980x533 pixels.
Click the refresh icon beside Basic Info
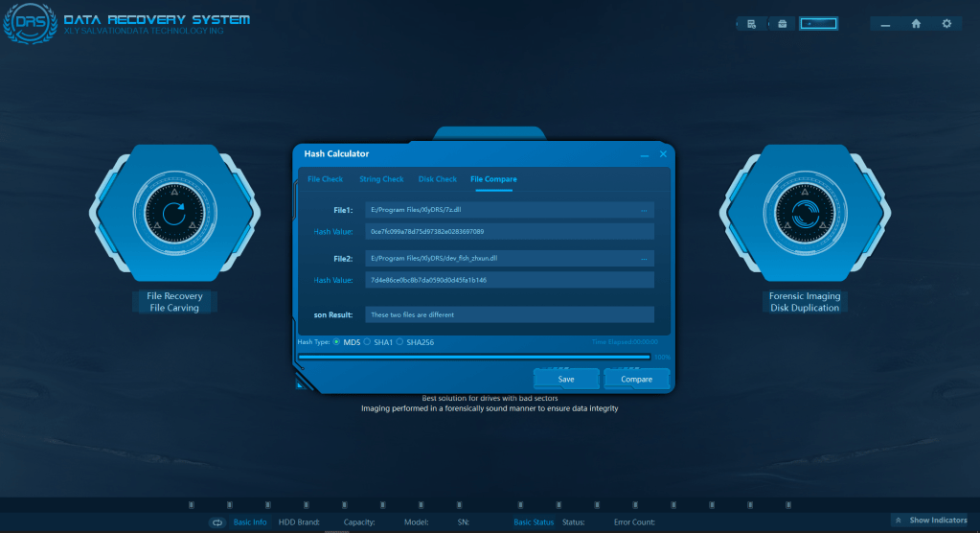click(217, 521)
